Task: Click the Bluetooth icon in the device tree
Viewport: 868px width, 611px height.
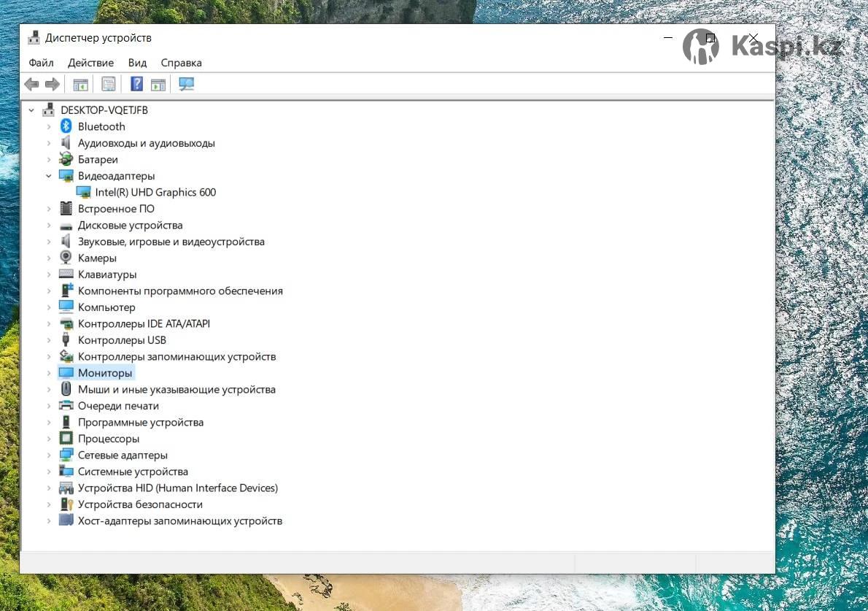Action: [x=66, y=126]
